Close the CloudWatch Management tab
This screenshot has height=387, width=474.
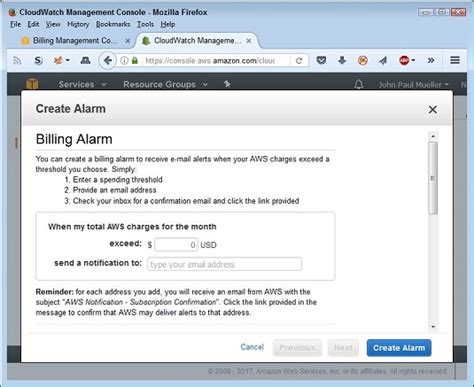tap(249, 41)
